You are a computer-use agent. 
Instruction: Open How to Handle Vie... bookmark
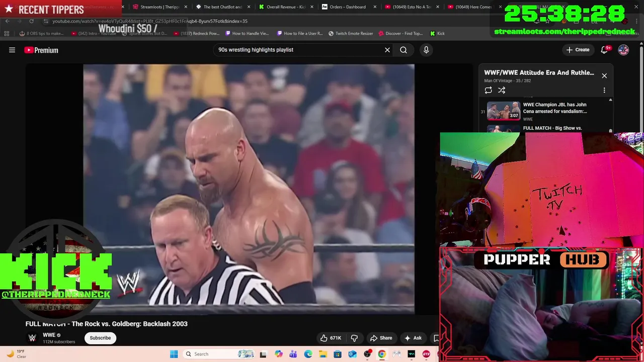point(247,34)
